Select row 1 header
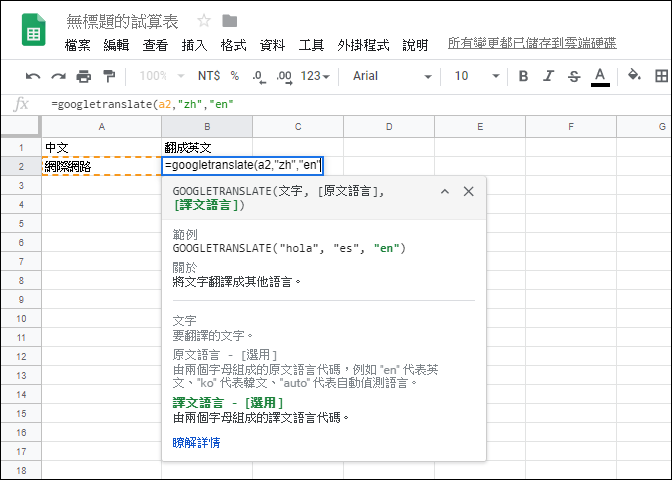Image resolution: width=672 pixels, height=480 pixels. (x=21, y=147)
